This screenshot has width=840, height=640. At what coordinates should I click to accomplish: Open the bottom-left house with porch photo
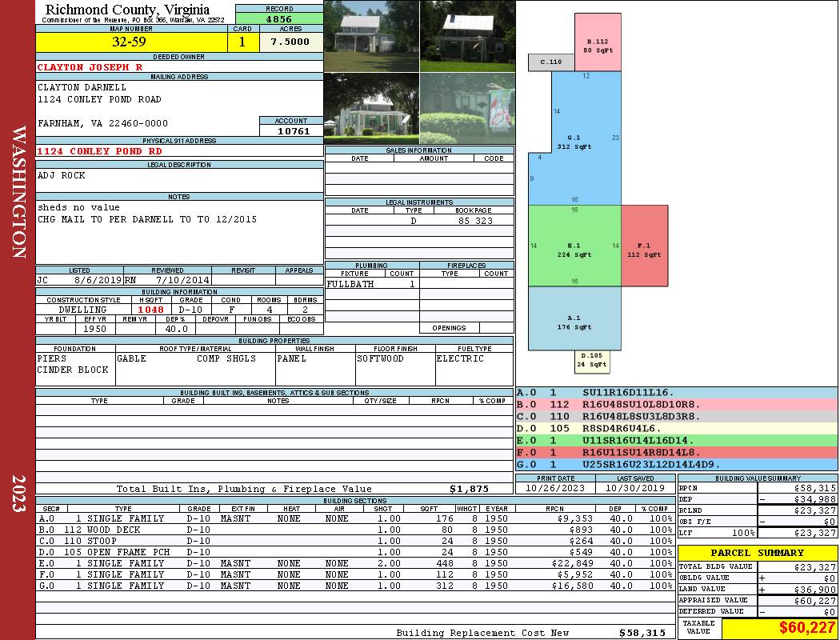pos(371,109)
